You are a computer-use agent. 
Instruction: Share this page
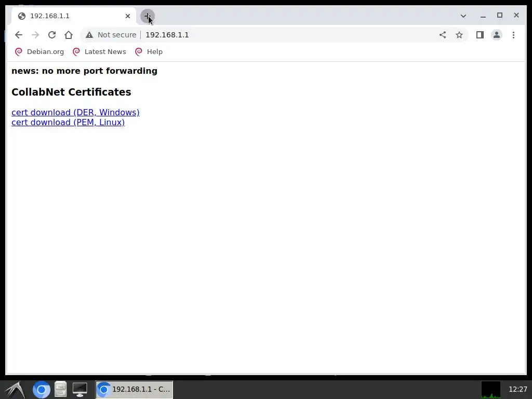[443, 35]
